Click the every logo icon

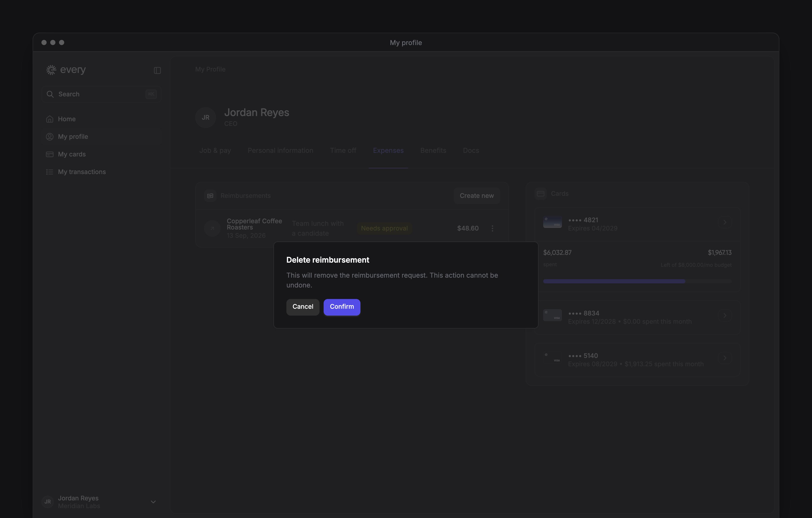click(x=51, y=70)
